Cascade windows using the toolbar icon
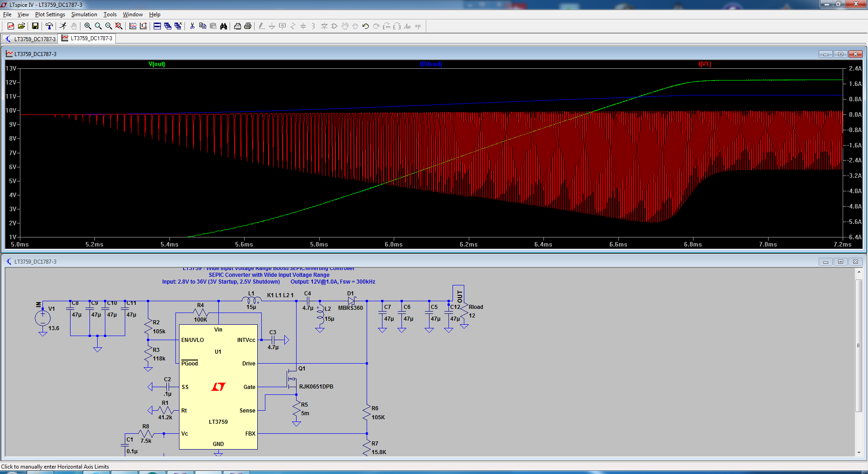The width and height of the screenshot is (868, 474). (x=168, y=26)
